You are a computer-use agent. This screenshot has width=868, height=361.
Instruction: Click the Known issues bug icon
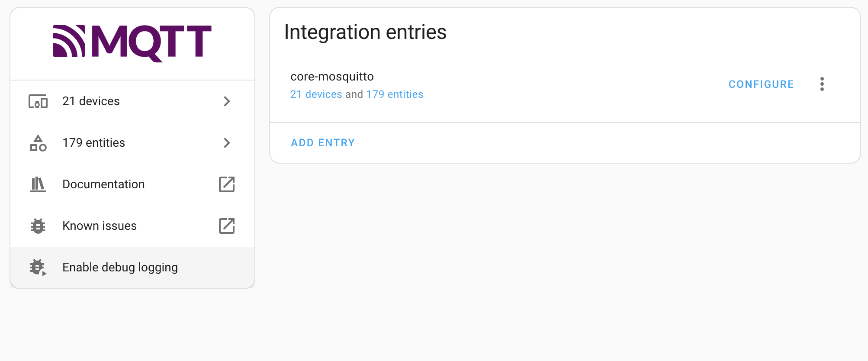pos(38,226)
